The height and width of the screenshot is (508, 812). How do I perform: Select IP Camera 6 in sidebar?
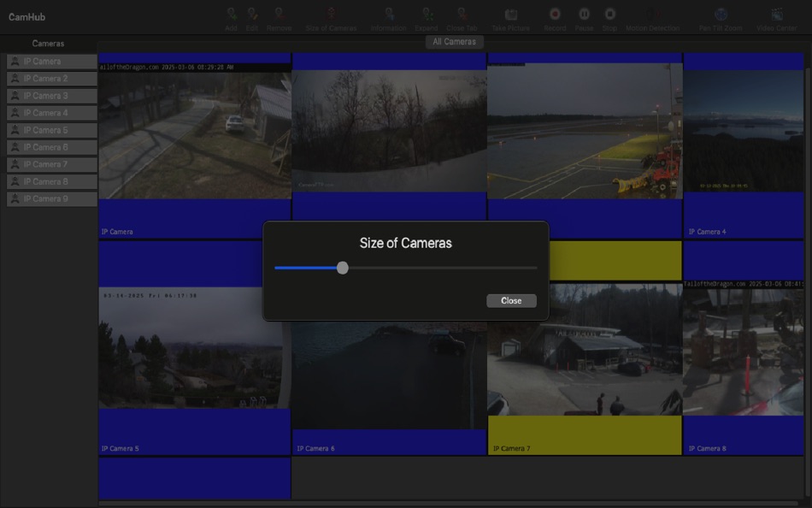tap(52, 147)
